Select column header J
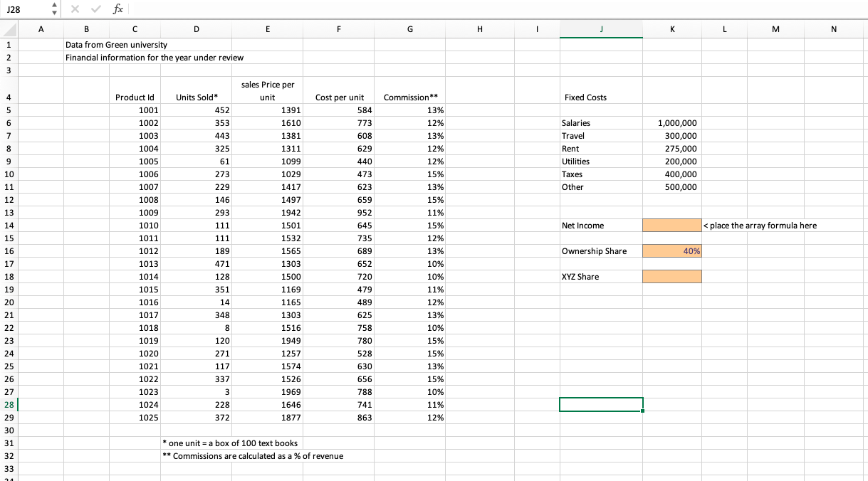The width and height of the screenshot is (868, 481). (x=601, y=29)
